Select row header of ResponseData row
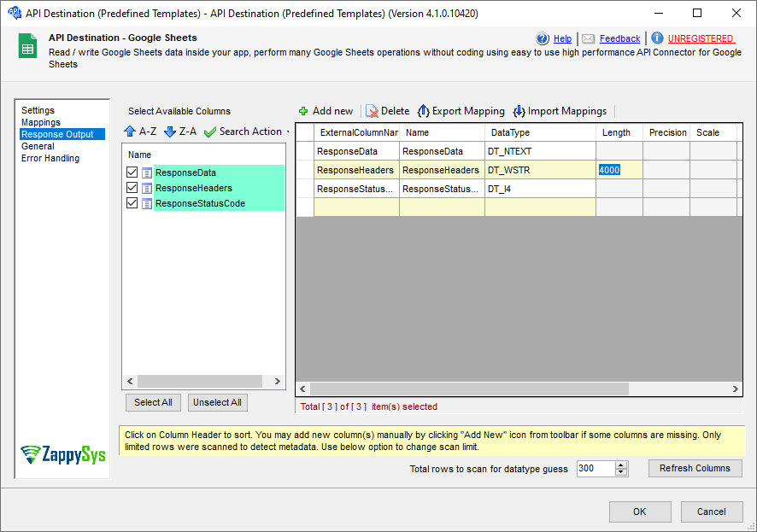Image resolution: width=757 pixels, height=532 pixels. [x=305, y=151]
